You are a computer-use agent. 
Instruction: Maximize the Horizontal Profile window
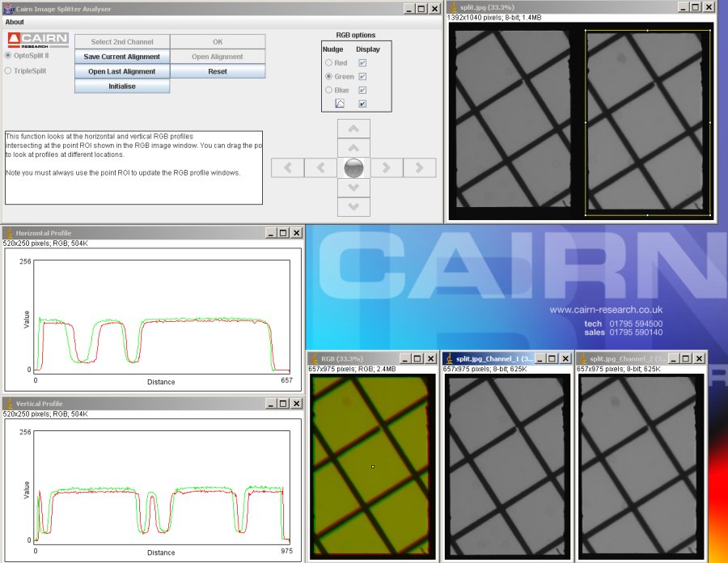click(x=283, y=233)
